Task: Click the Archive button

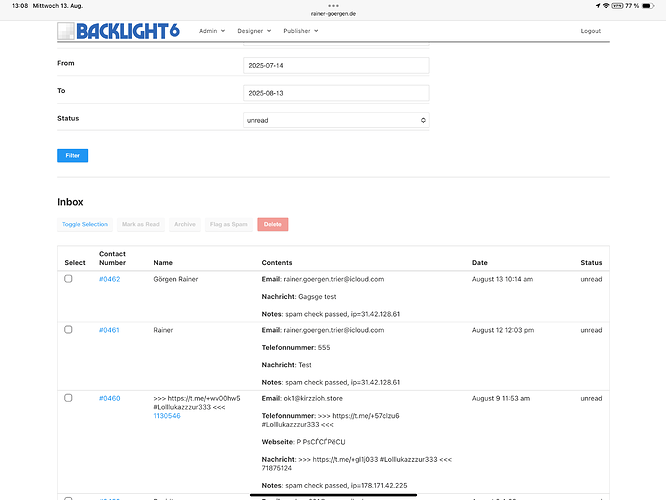Action: 185,224
